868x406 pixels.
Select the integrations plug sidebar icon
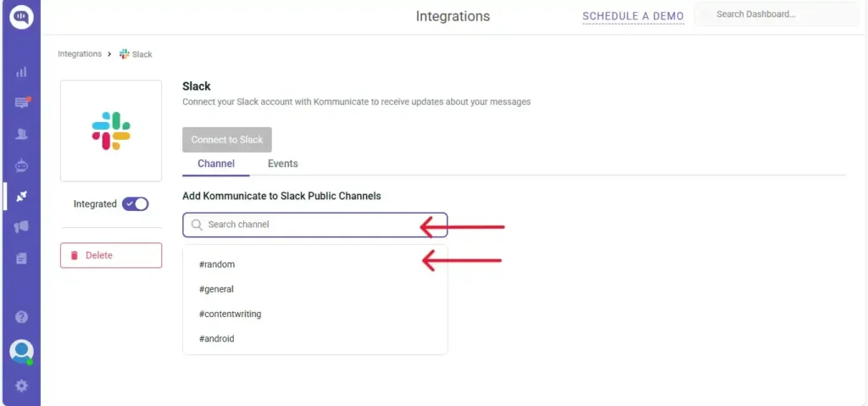click(21, 196)
